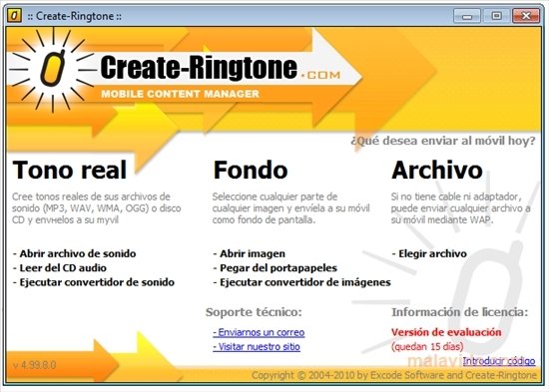This screenshot has width=549, height=392.
Task: Click 'Pegar del portapapeles'
Action: tap(274, 268)
